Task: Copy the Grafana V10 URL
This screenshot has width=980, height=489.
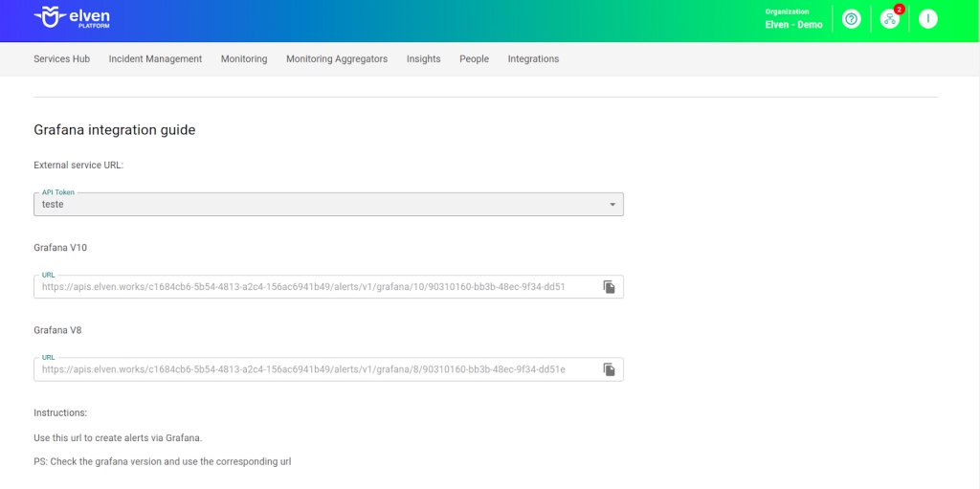Action: pyautogui.click(x=609, y=287)
